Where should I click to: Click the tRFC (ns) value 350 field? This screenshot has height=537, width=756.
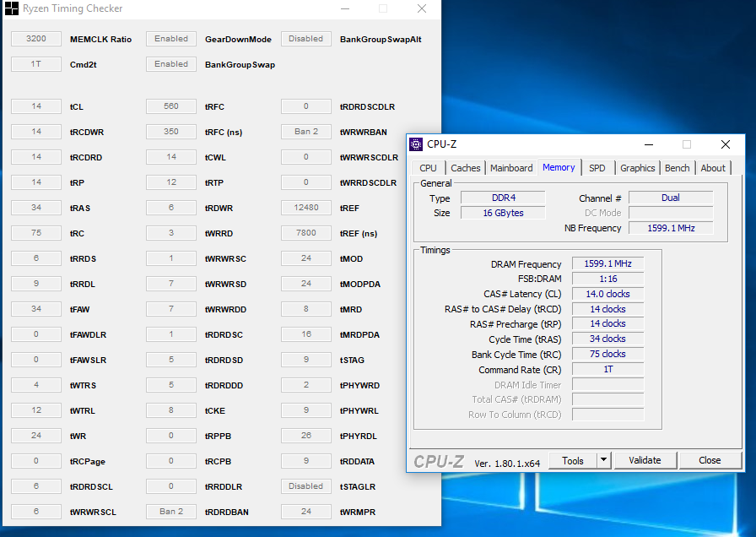tap(171, 131)
